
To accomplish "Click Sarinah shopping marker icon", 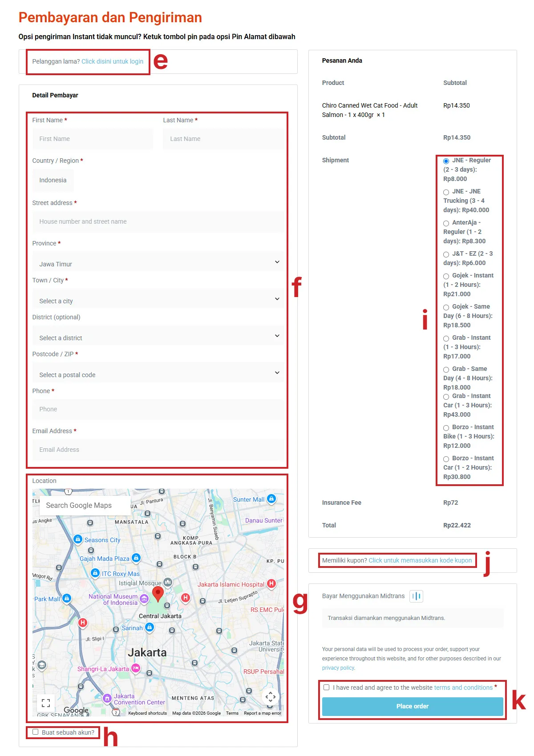I will (x=150, y=627).
